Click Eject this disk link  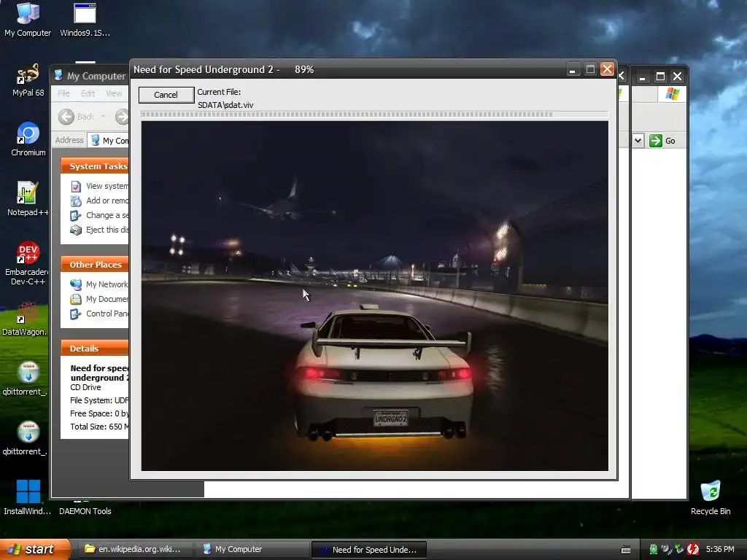pos(101,230)
